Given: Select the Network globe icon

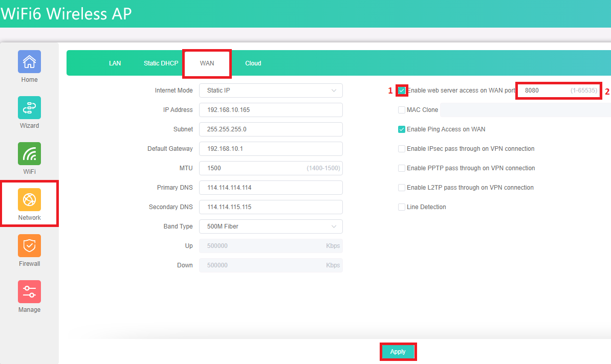Looking at the screenshot, I should tap(29, 200).
